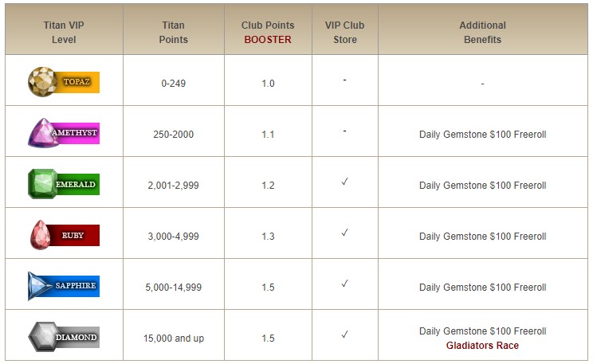The image size is (593, 364).
Task: Click the Amethyst gemstone badge icon
Action: (64, 132)
